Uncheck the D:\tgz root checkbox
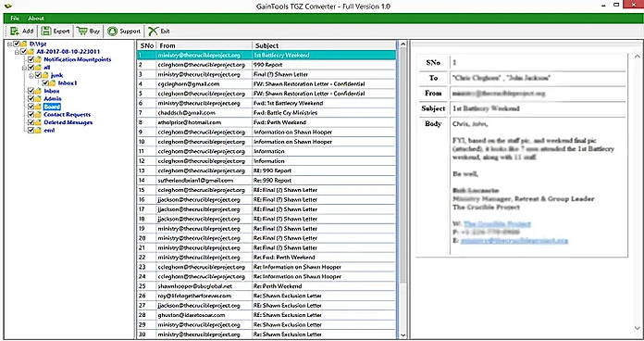644x341 pixels. (17, 44)
